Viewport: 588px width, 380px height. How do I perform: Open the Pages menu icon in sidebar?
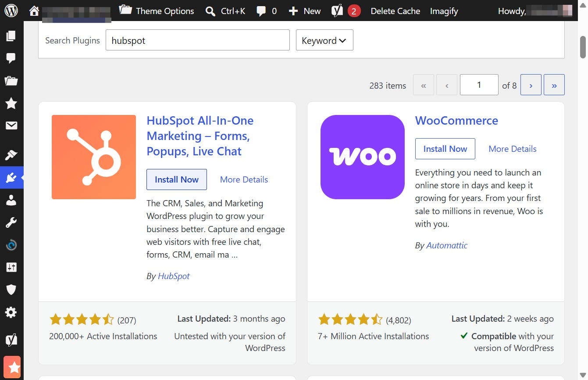tap(11, 36)
